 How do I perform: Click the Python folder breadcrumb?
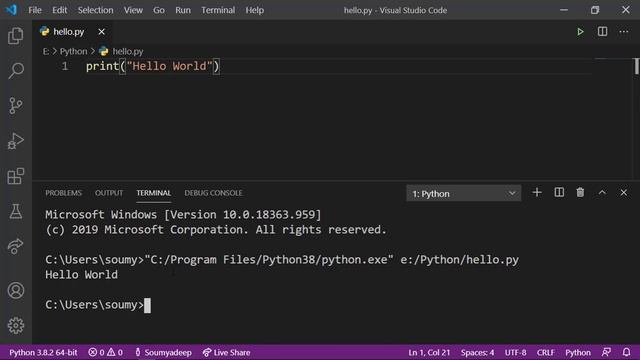pyautogui.click(x=73, y=51)
